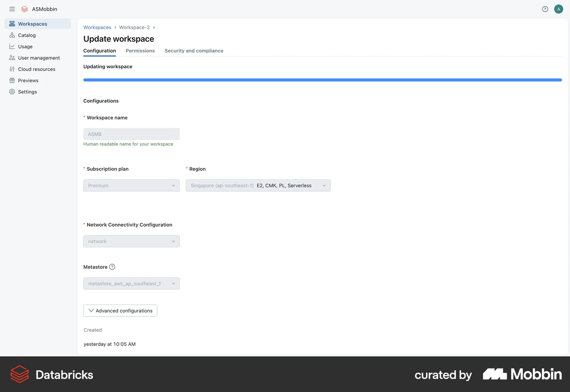
Task: Switch to the Permissions tab
Action: pos(140,51)
